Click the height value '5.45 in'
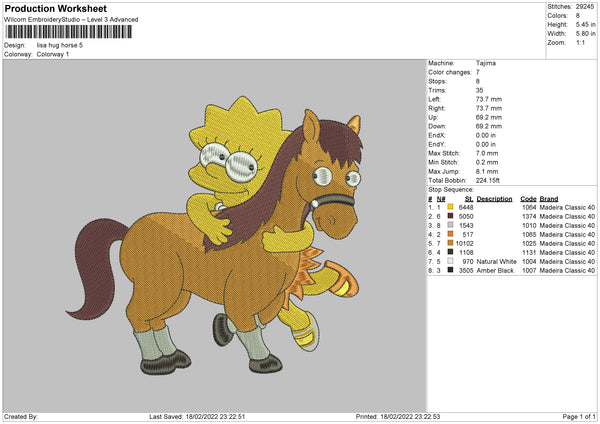 [x=585, y=24]
